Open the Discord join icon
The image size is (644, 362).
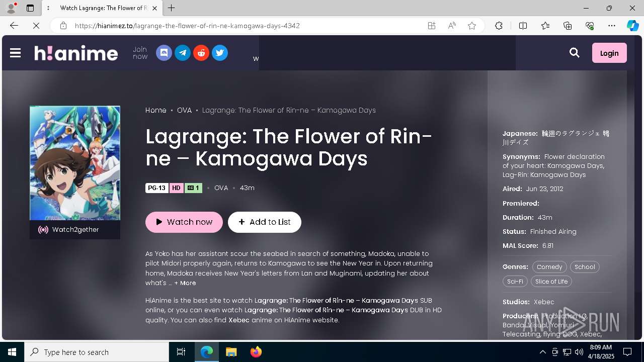tap(164, 53)
